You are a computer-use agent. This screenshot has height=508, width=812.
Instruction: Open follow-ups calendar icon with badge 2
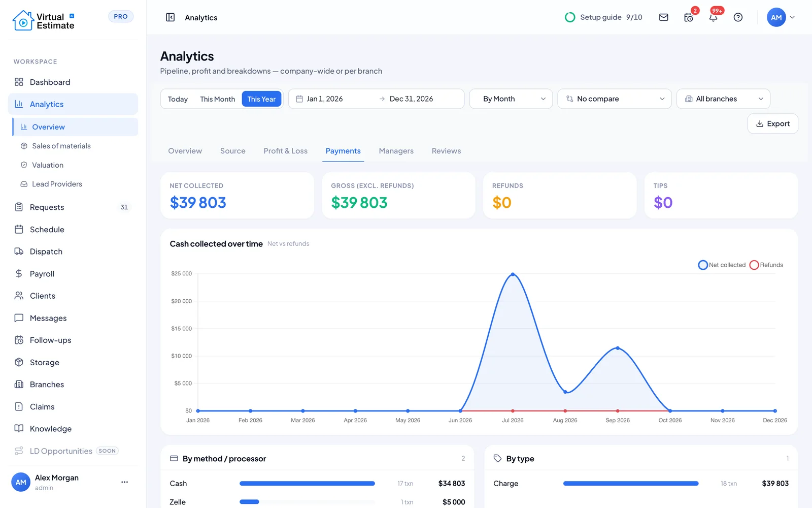click(689, 17)
